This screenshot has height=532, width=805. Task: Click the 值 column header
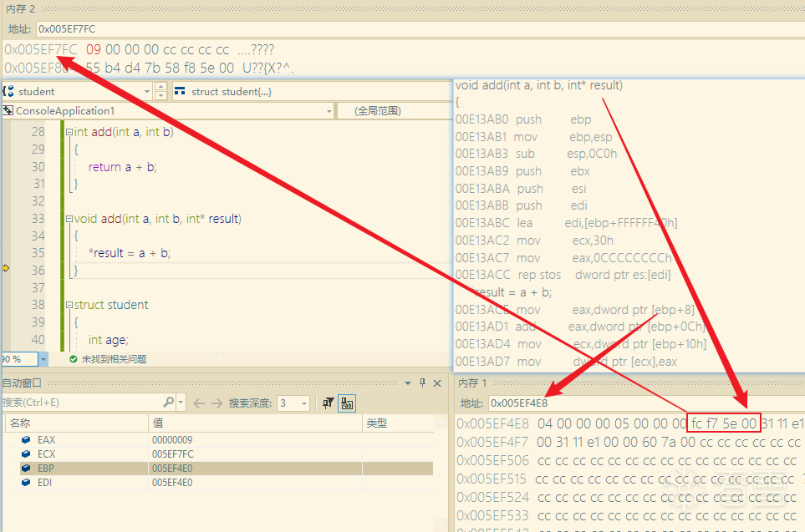[256, 423]
